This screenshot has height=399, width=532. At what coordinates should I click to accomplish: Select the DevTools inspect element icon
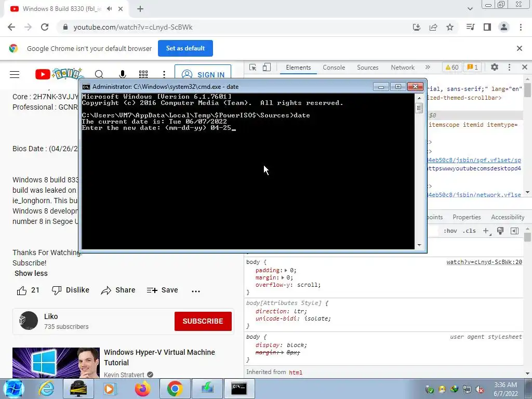click(253, 67)
